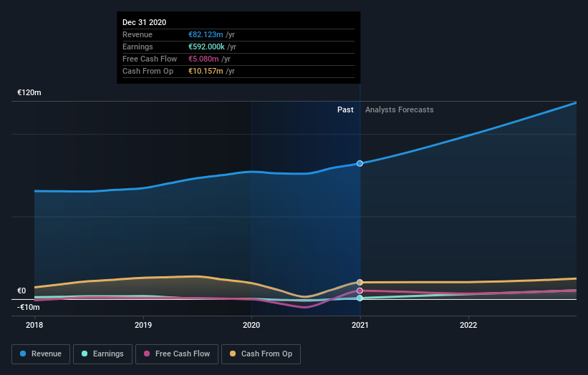Click the orange Cash From Op data point at 2021
The width and height of the screenshot is (588, 375).
pyautogui.click(x=360, y=282)
